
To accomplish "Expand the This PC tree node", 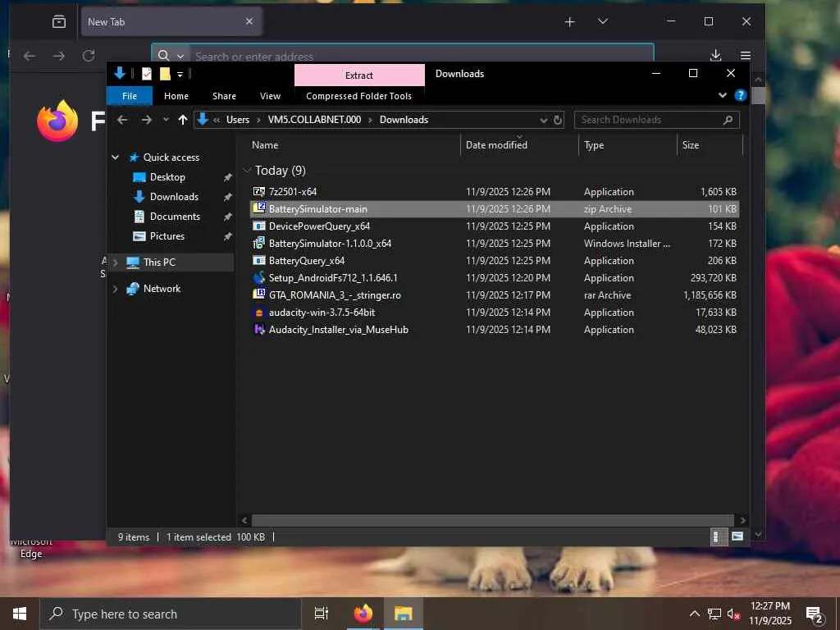I will (x=115, y=262).
